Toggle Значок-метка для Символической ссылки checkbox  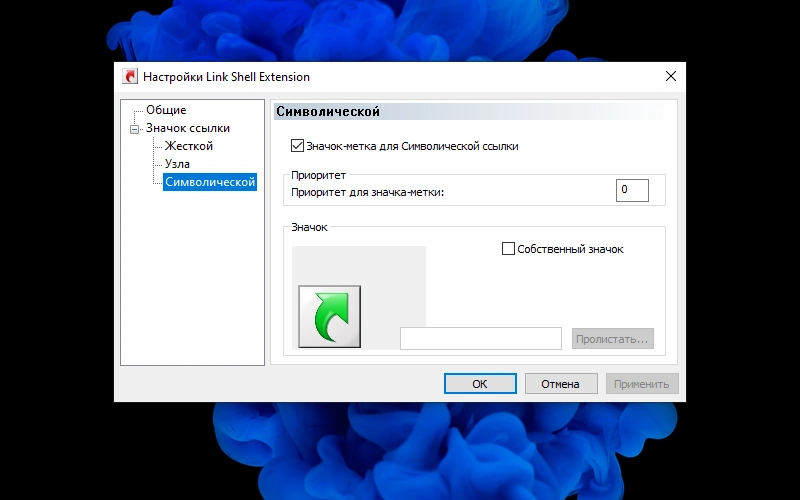coord(297,146)
